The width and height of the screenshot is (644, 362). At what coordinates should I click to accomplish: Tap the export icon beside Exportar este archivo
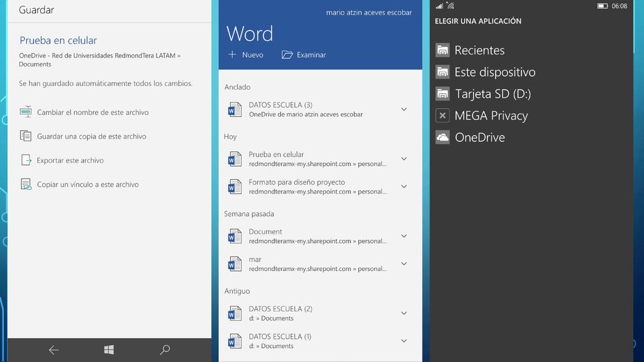[x=26, y=160]
